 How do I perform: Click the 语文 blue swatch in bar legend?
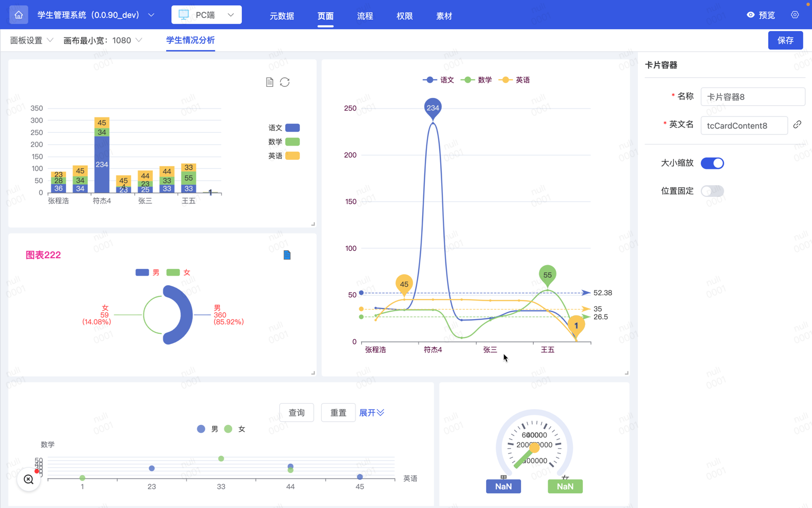coord(293,128)
